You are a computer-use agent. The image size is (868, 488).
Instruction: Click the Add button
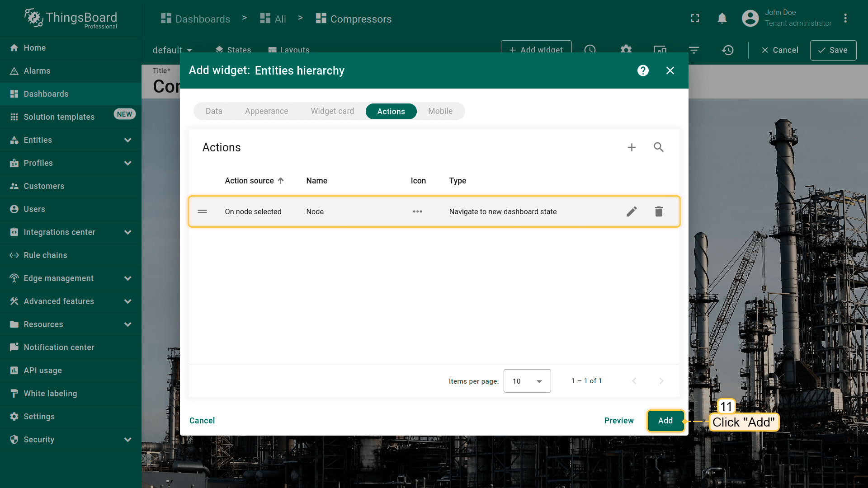(665, 421)
